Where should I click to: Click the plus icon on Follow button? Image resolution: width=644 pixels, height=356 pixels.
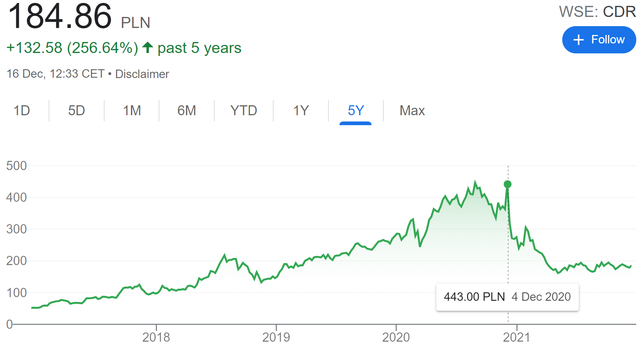[578, 40]
